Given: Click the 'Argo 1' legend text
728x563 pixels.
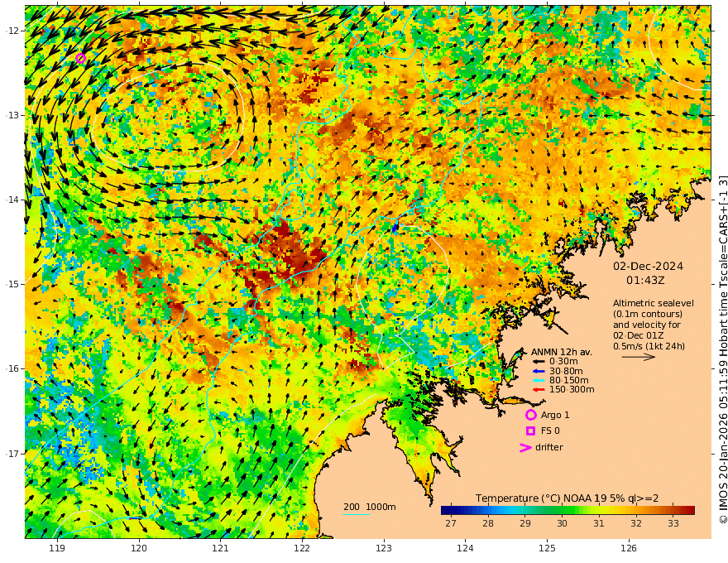Looking at the screenshot, I should 555,415.
